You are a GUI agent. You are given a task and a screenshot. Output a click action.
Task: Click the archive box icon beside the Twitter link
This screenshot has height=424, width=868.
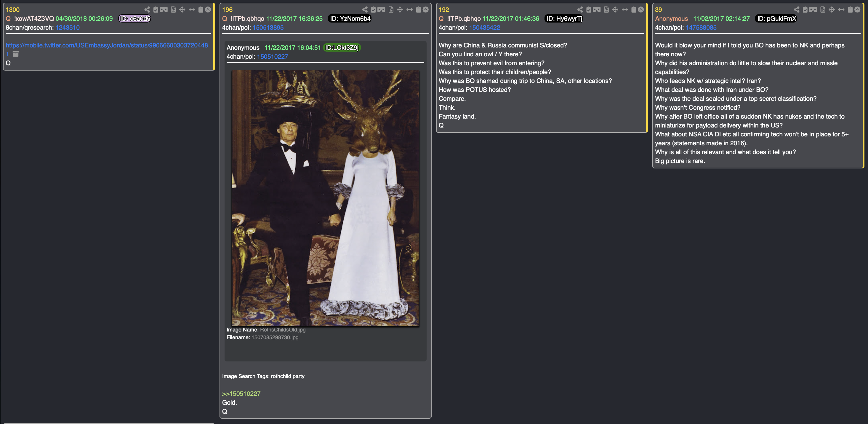click(15, 54)
